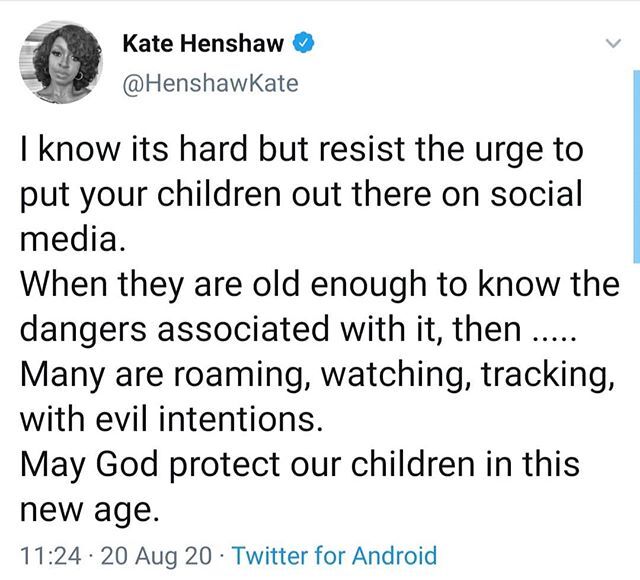Open the tweet options chevron menu
This screenshot has width=640, height=580.
[x=613, y=43]
